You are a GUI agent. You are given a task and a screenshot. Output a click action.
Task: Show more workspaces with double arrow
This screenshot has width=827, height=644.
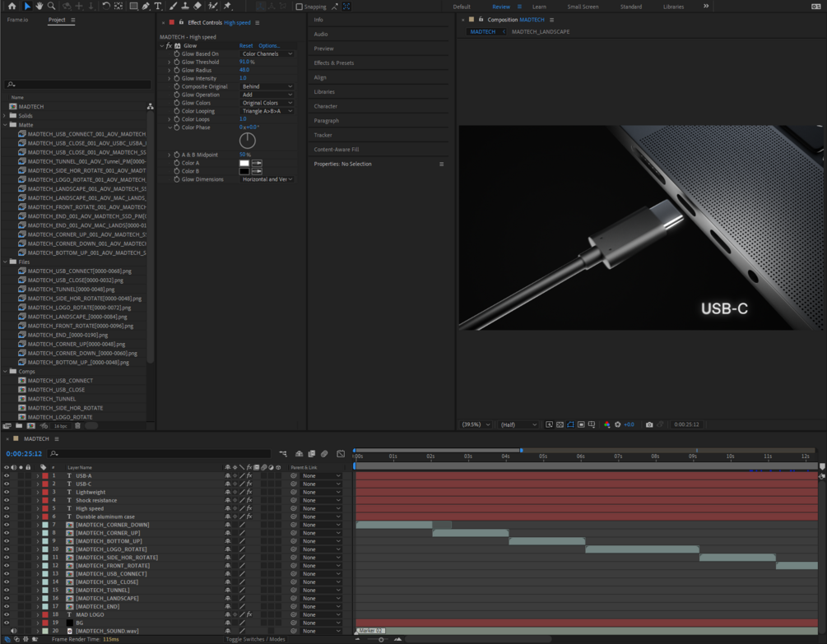pyautogui.click(x=706, y=7)
